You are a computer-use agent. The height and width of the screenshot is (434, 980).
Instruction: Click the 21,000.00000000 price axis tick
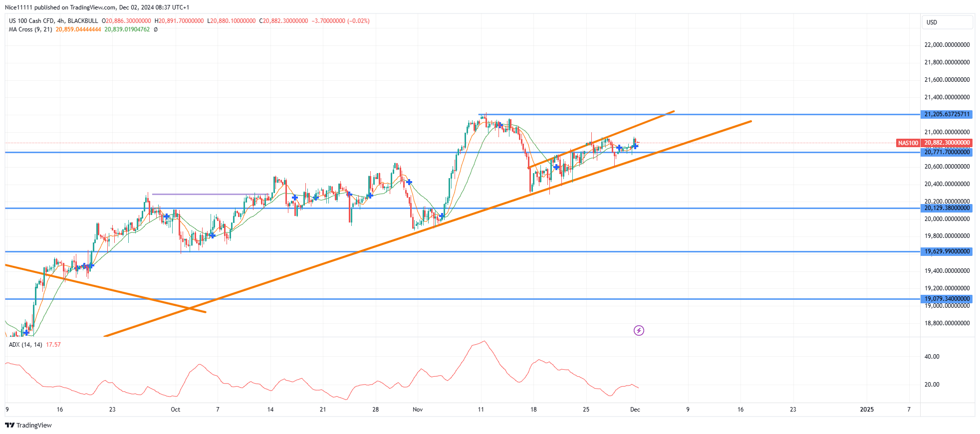click(947, 132)
